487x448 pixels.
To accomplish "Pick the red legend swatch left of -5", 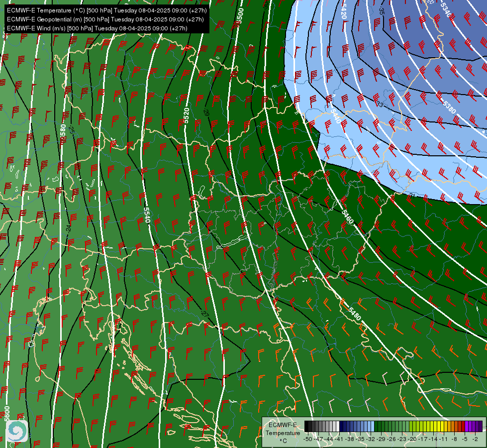I will [463, 426].
